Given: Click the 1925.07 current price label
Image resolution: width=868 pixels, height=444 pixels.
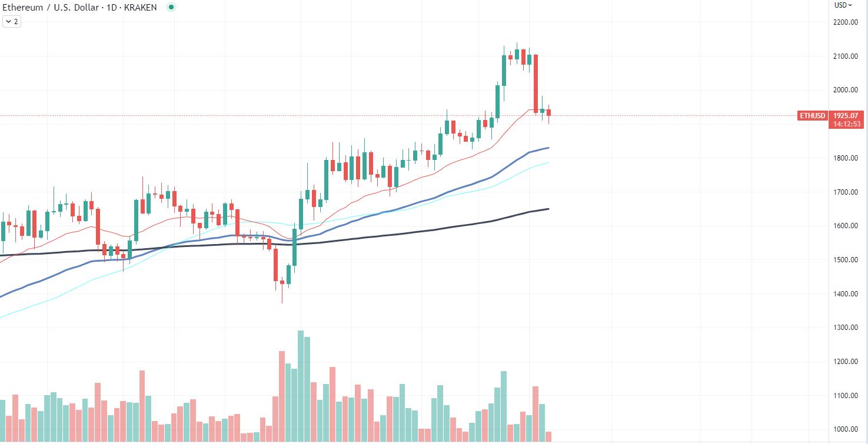Looking at the screenshot, I should point(847,116).
